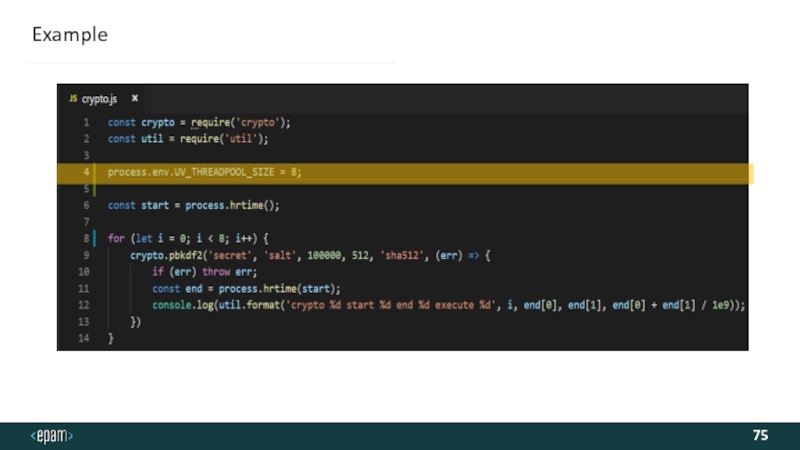800x450 pixels.
Task: Click the EPAM logo in footer
Action: [51, 436]
